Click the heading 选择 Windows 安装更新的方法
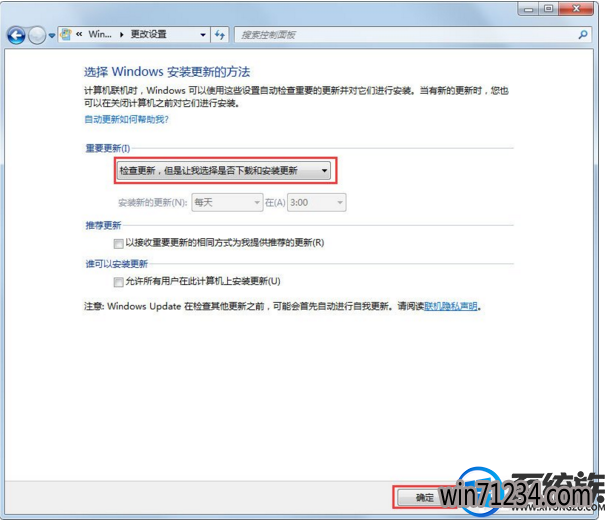Screen dimensions: 605x520 [167, 72]
